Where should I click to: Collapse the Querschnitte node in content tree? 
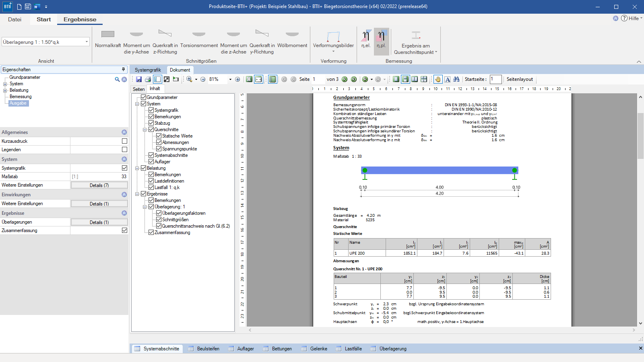[145, 130]
